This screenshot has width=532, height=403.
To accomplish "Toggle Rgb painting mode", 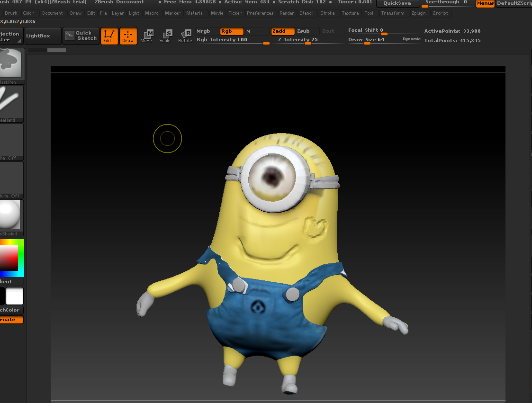I will tap(232, 31).
